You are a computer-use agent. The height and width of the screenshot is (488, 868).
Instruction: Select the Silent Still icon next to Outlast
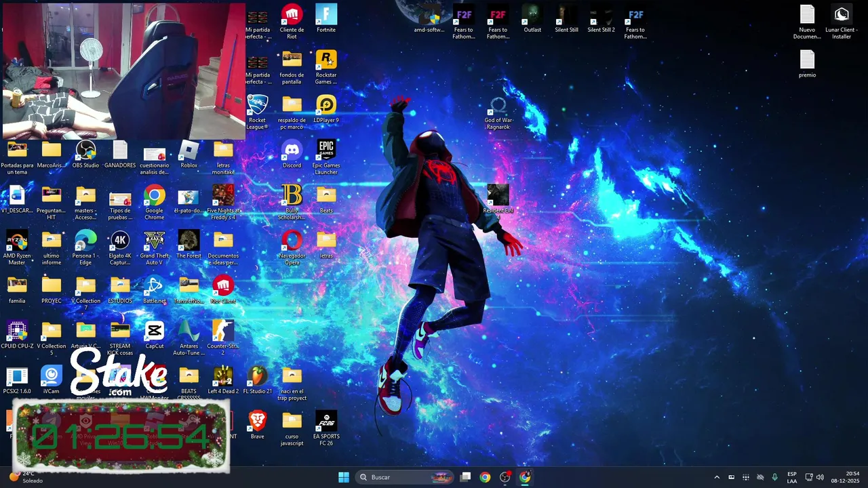click(x=566, y=18)
